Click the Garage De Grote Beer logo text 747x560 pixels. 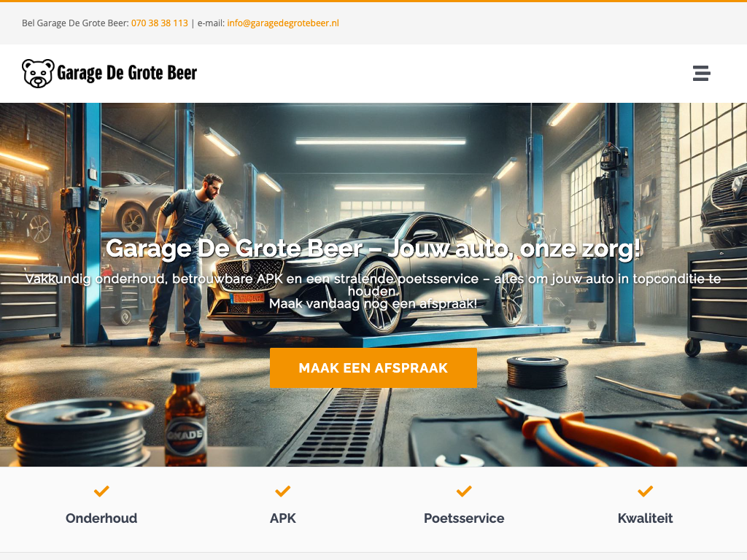tap(127, 73)
